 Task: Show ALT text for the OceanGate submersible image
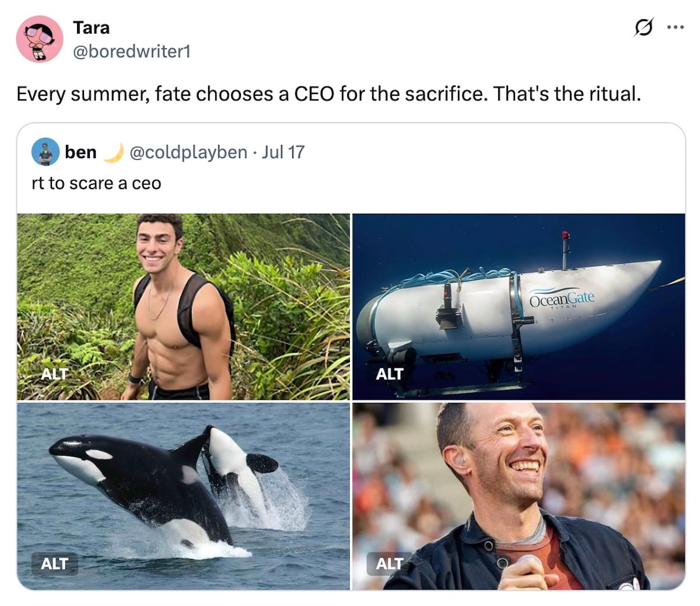click(390, 374)
